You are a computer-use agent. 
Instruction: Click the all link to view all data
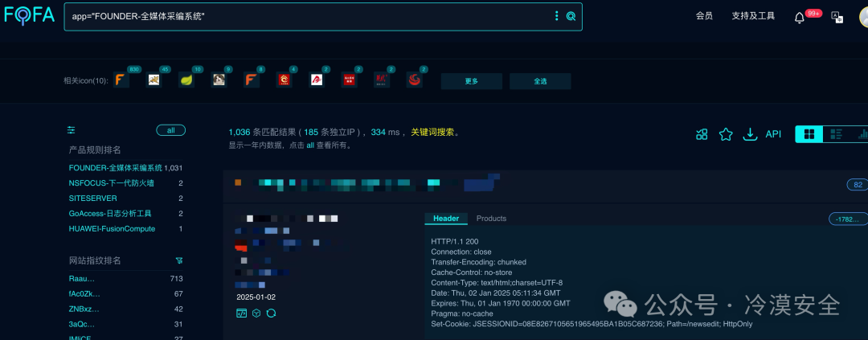point(310,145)
